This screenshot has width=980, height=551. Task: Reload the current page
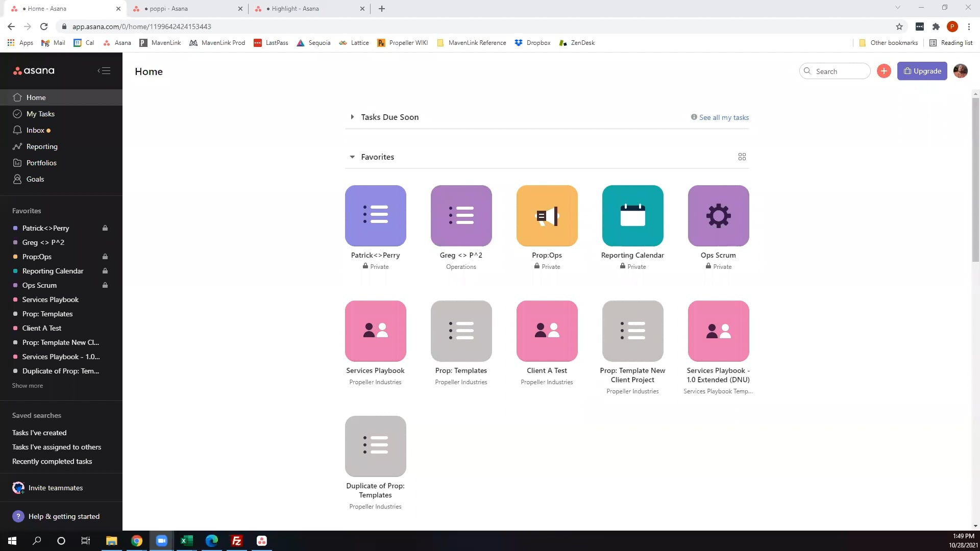[x=44, y=27]
